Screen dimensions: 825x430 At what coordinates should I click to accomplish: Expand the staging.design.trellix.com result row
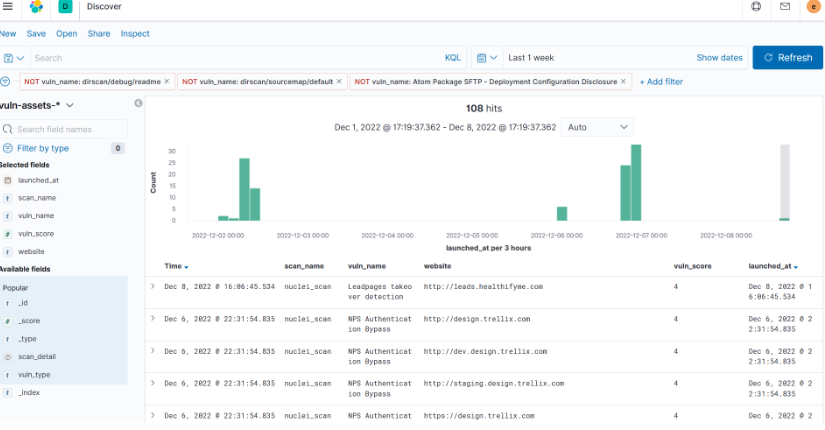[153, 383]
